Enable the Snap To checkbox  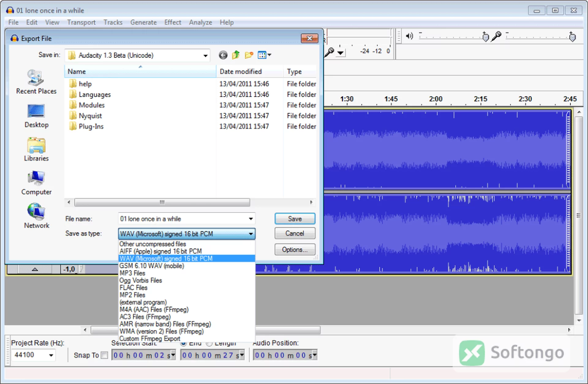tap(104, 355)
